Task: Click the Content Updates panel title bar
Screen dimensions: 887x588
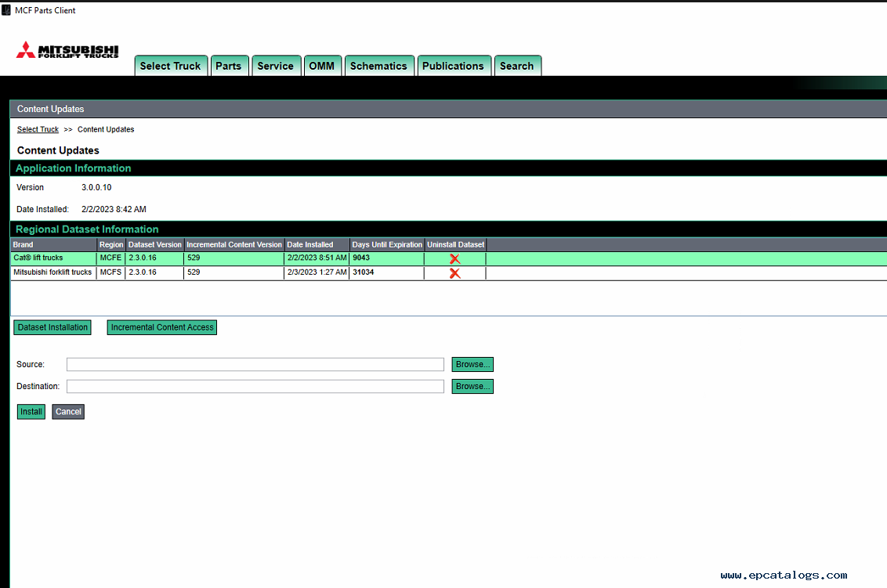Action: 448,109
